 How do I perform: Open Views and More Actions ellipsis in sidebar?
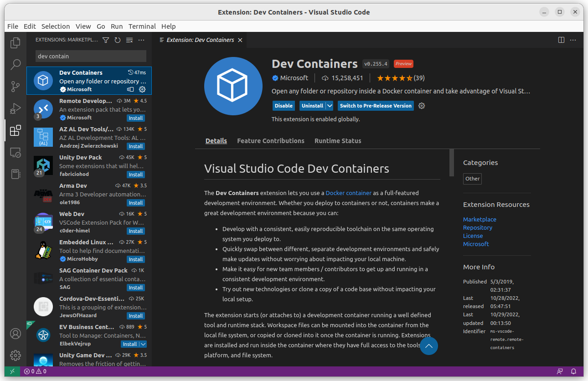141,40
